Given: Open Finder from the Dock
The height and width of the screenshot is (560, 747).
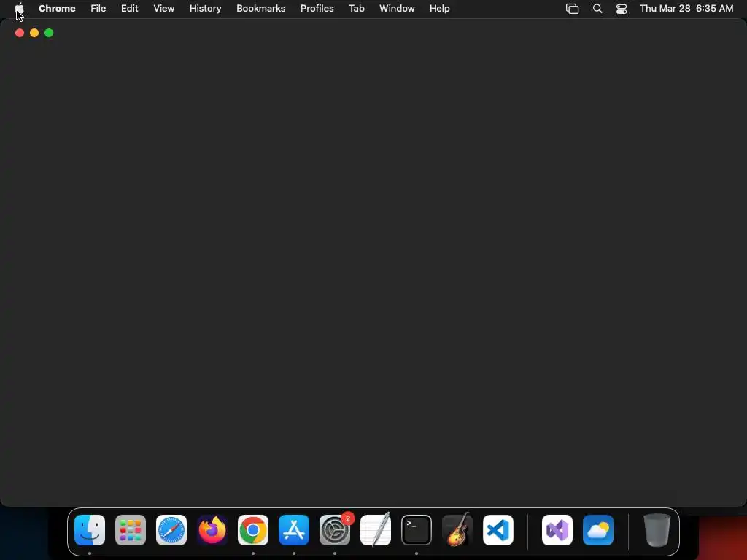Looking at the screenshot, I should tap(90, 530).
